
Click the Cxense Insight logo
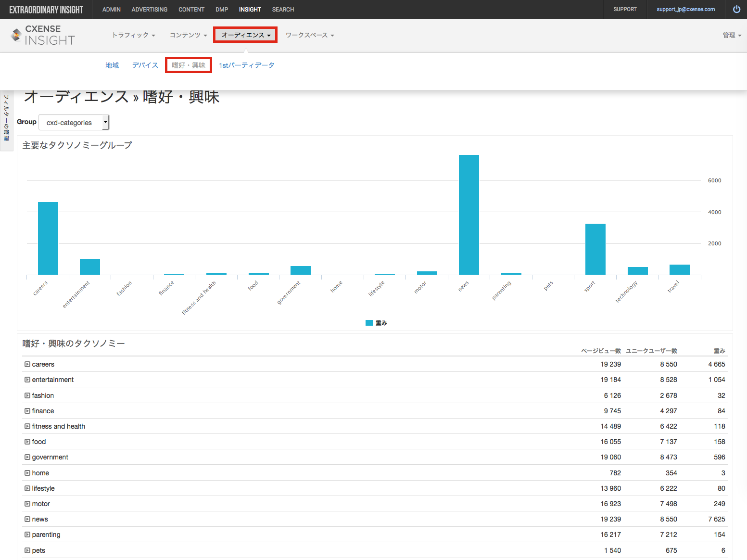(x=43, y=36)
